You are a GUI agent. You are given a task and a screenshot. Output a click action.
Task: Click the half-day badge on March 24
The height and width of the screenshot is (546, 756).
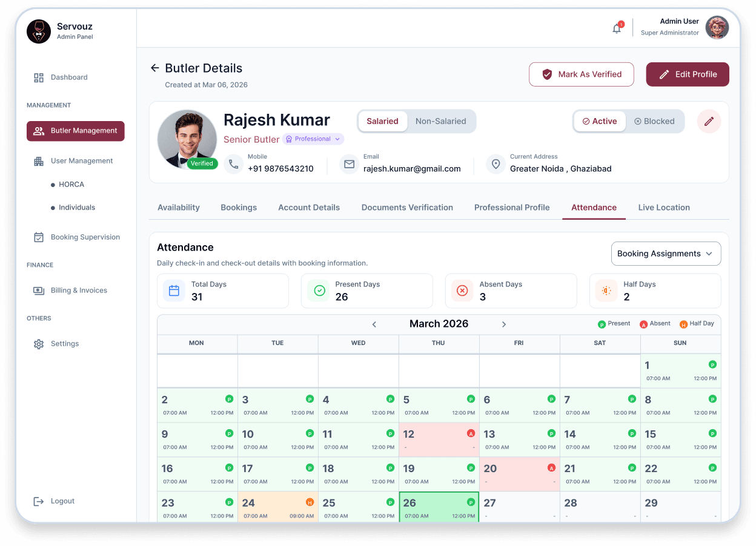coord(310,502)
